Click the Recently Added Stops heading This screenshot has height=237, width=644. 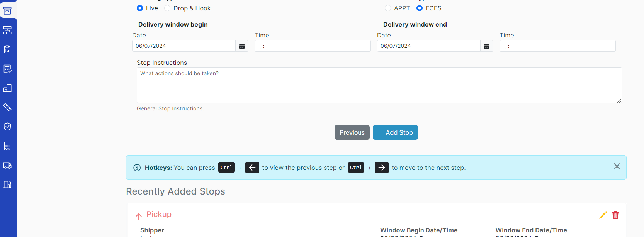(175, 191)
